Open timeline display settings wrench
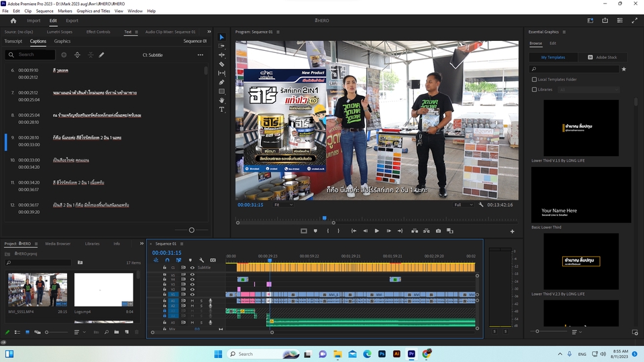The width and height of the screenshot is (644, 362). point(202,260)
